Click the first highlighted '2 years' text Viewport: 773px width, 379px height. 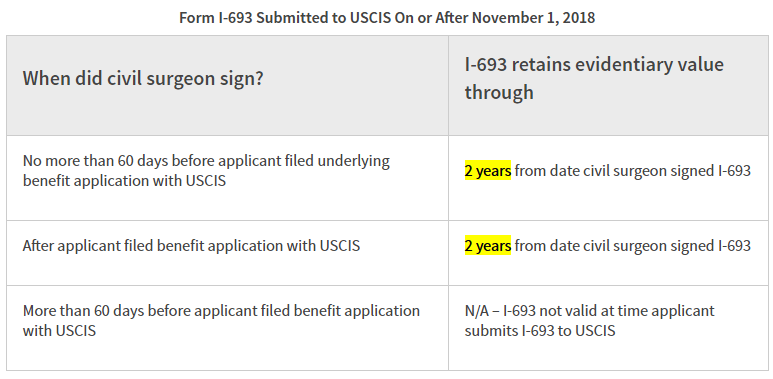[488, 171]
